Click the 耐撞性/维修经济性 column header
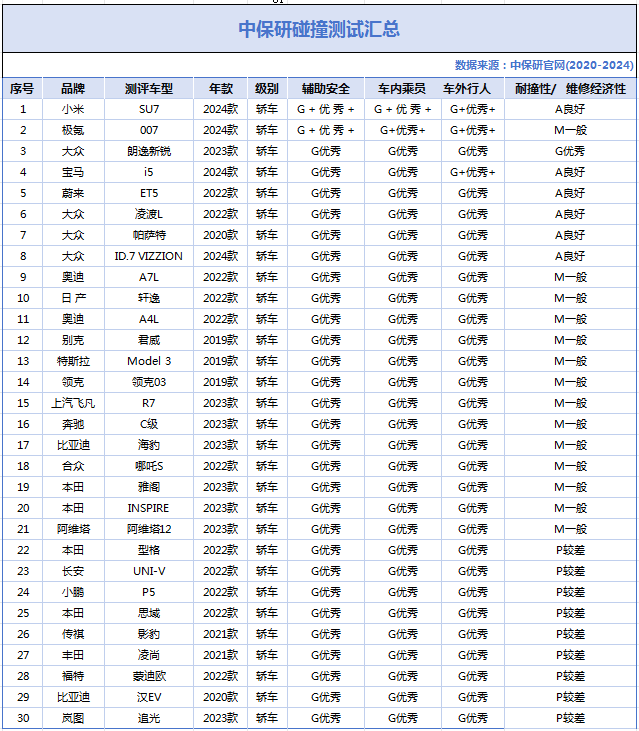The height and width of the screenshot is (731, 639). point(570,88)
